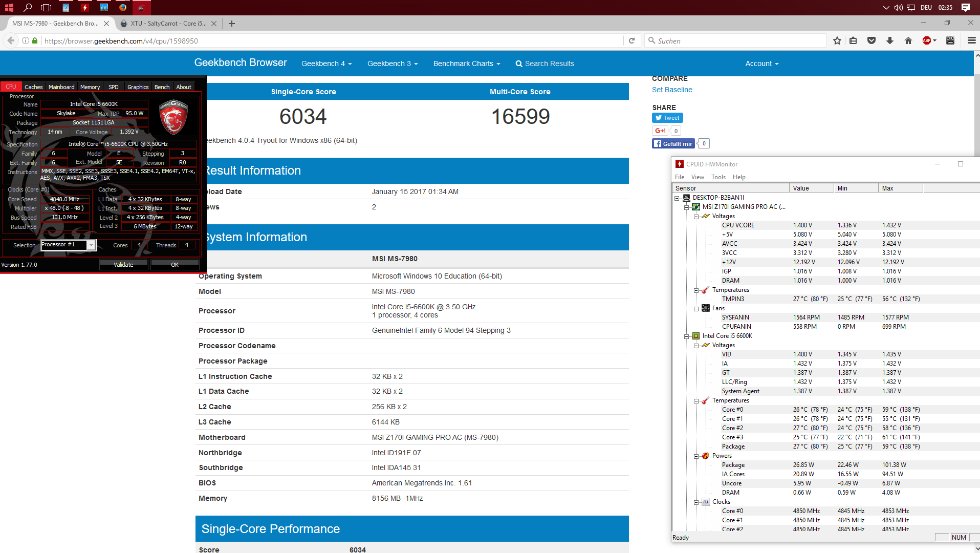980x553 pixels.
Task: Close the MSI MS-7980 Geekbench tab
Action: [x=106, y=24]
